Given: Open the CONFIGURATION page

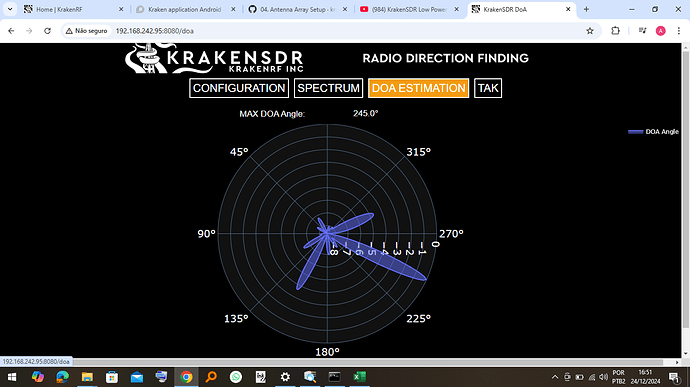Looking at the screenshot, I should 239,88.
